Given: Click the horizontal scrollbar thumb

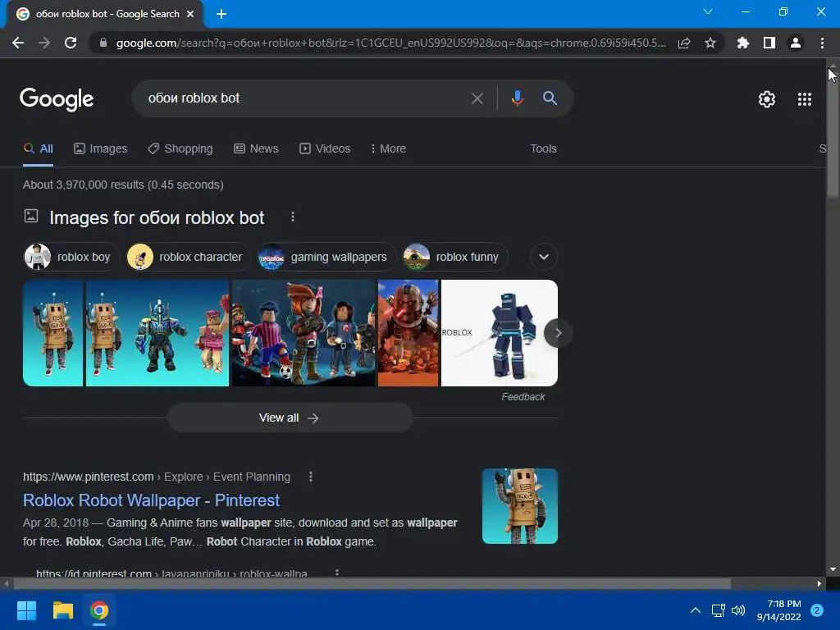Looking at the screenshot, I should (x=372, y=583).
